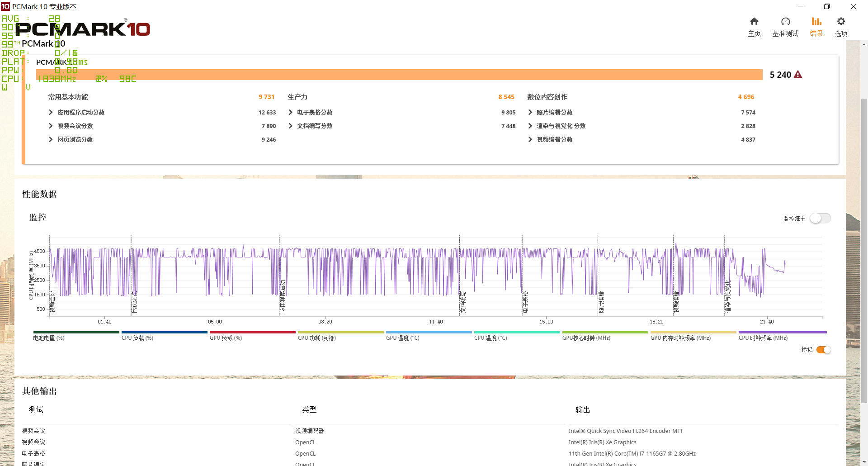Screen dimensions: 868x466
Task: Click the vertical scrollbar thumb
Action: click(x=864, y=250)
